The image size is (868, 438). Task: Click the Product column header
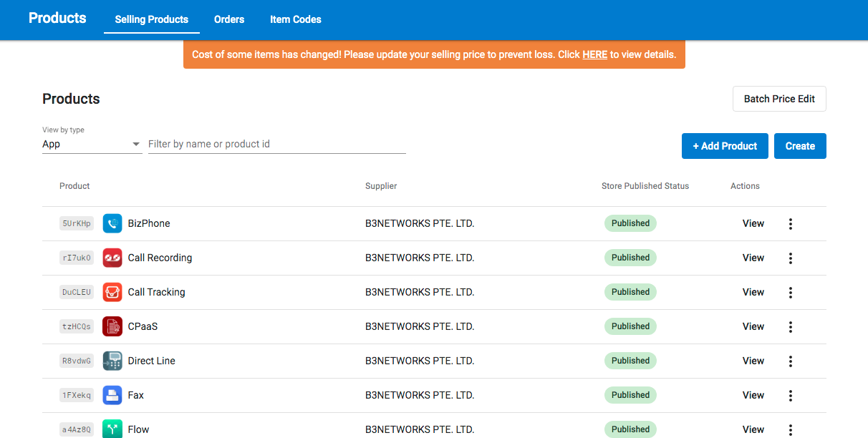tap(74, 186)
